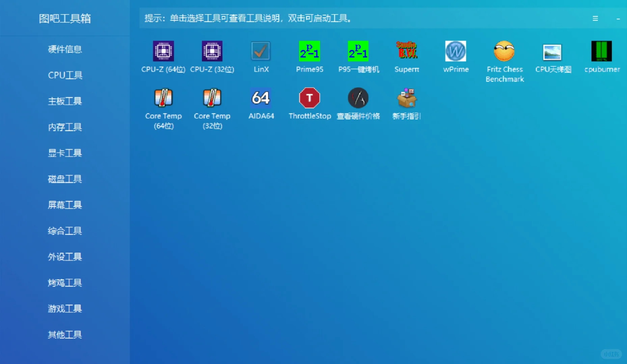
Task: Open the hamburger menu at top right
Action: [x=595, y=19]
